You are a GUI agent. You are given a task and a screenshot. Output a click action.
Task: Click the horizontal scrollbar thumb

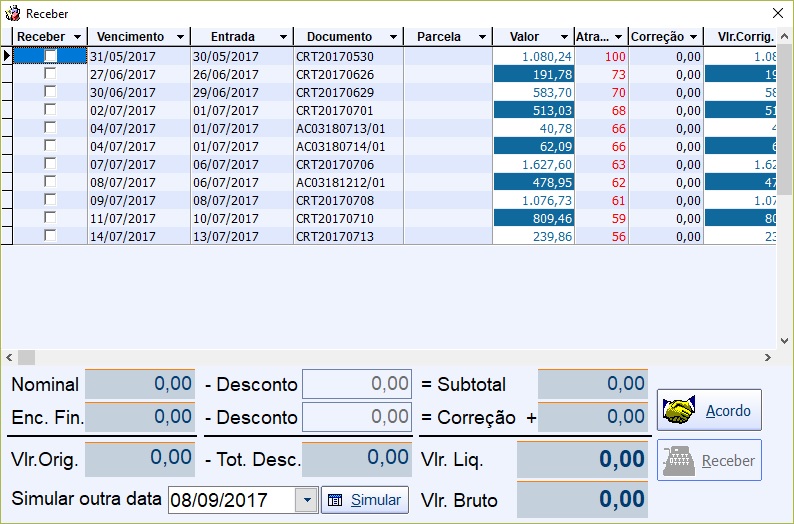tap(26, 357)
